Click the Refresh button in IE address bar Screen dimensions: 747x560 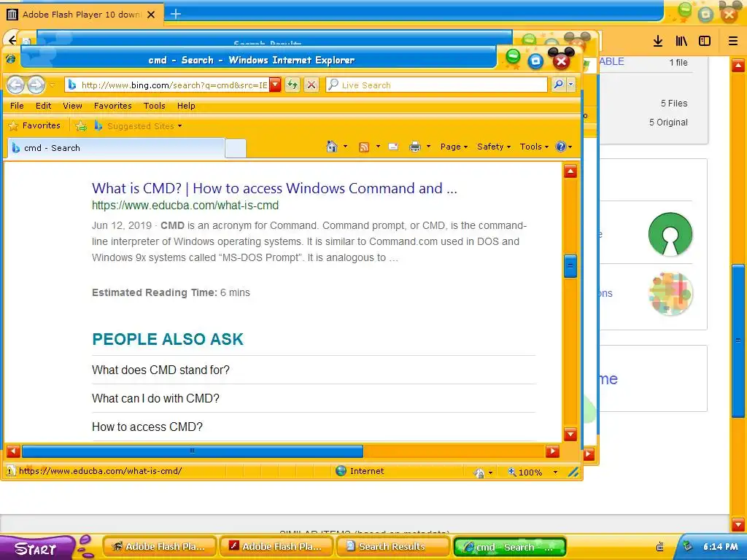292,85
